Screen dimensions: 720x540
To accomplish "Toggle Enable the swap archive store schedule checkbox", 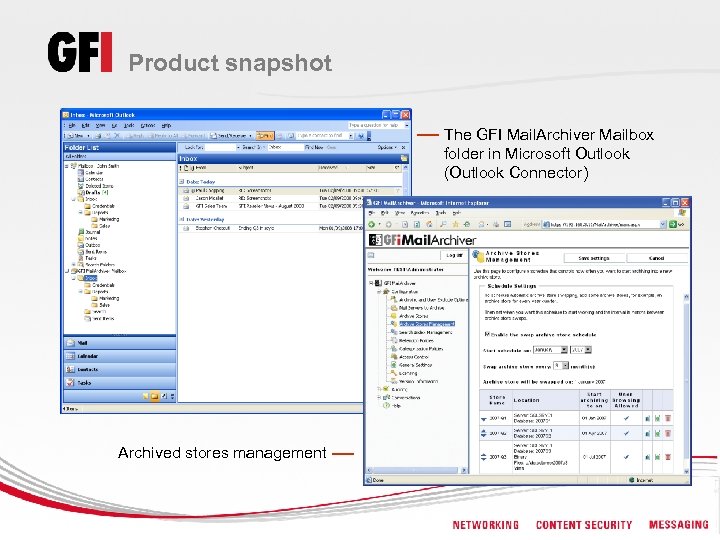I will (x=488, y=334).
